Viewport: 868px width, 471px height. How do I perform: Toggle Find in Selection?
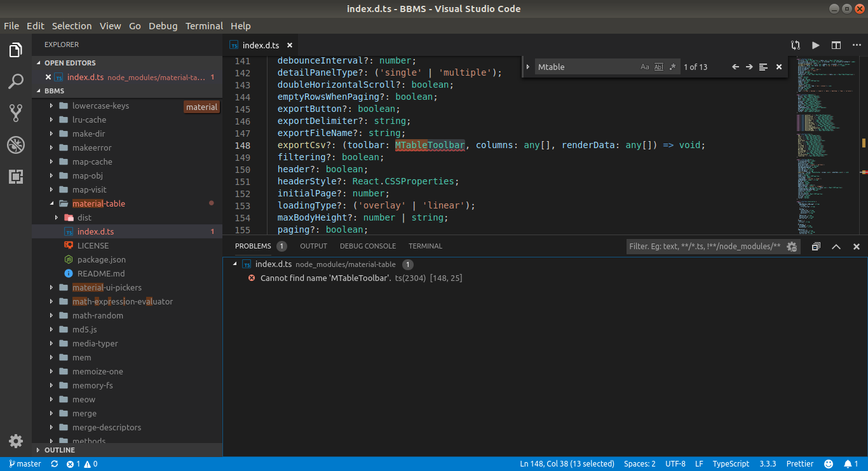coord(763,67)
